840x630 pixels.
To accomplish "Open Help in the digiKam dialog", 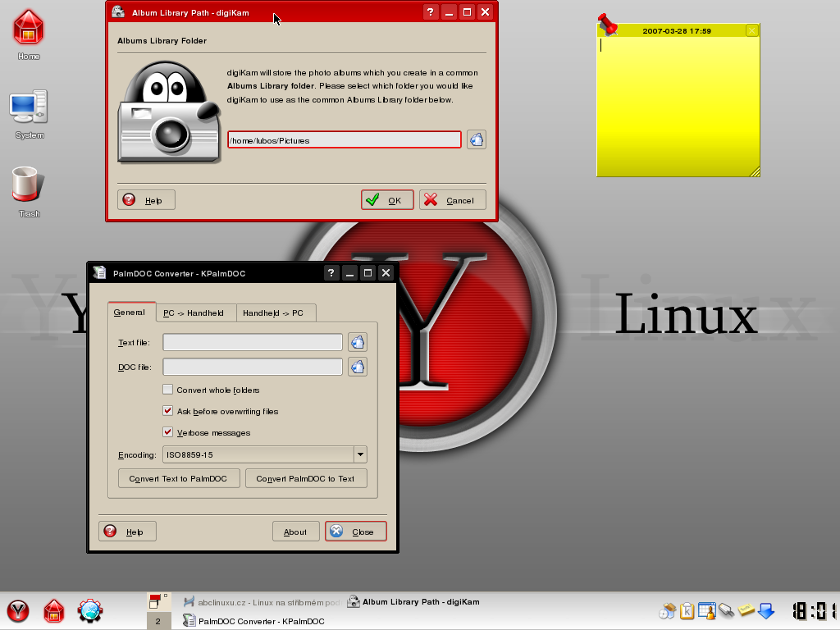I will coord(146,200).
